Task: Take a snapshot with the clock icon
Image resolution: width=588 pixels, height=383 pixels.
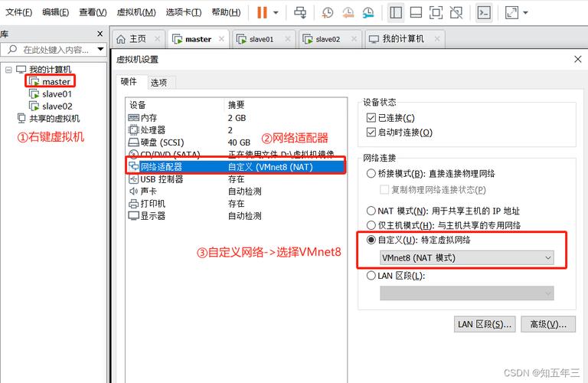Action: [x=328, y=12]
